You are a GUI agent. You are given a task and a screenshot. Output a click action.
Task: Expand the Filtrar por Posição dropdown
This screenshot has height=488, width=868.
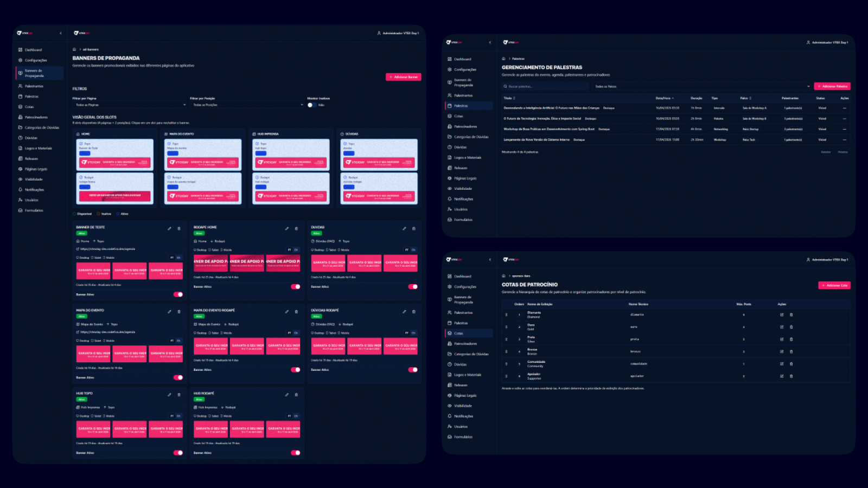[247, 105]
